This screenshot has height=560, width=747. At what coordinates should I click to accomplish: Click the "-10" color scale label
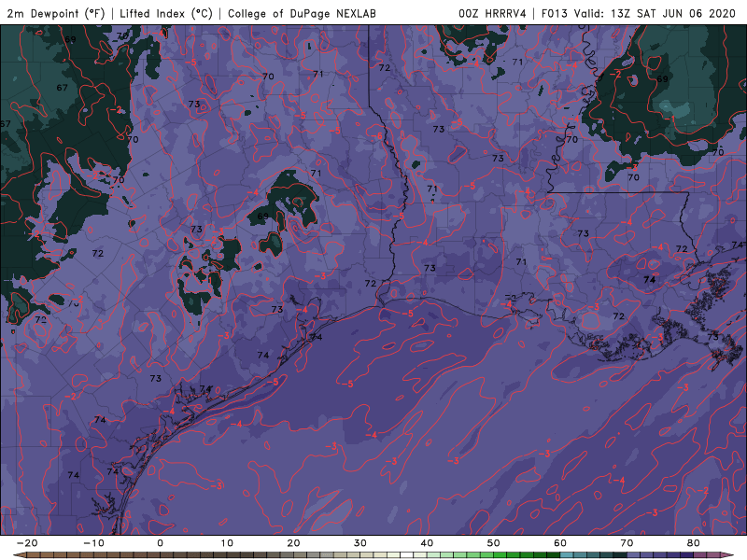pyautogui.click(x=93, y=543)
